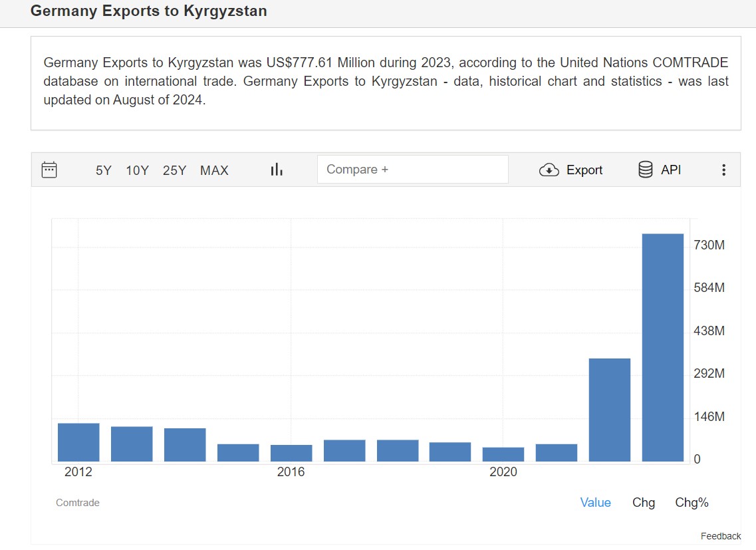
Task: Select the 5Y time range
Action: [x=104, y=170]
